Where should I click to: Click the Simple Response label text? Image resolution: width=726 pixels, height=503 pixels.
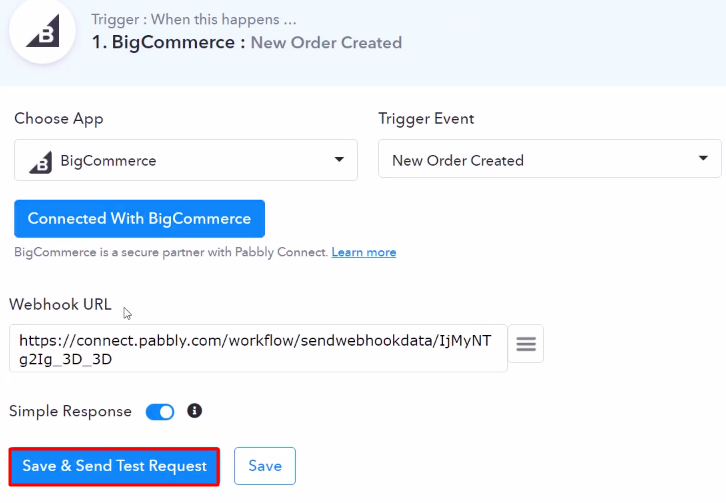click(x=70, y=411)
